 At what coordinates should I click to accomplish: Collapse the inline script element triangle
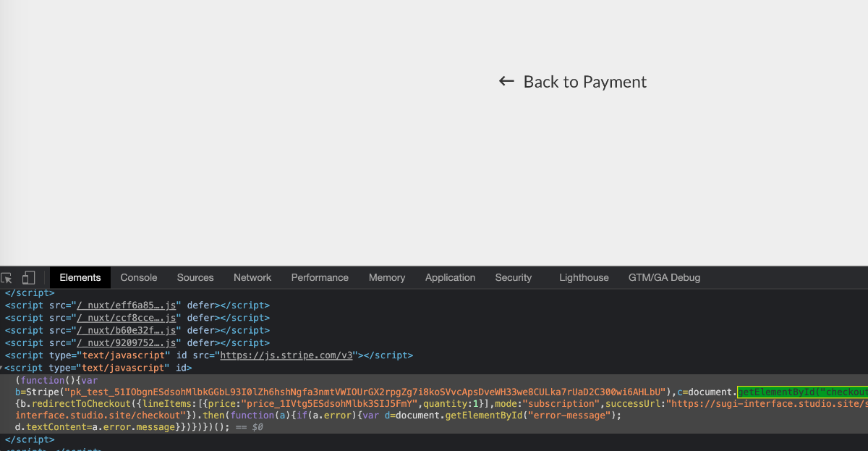[2, 368]
